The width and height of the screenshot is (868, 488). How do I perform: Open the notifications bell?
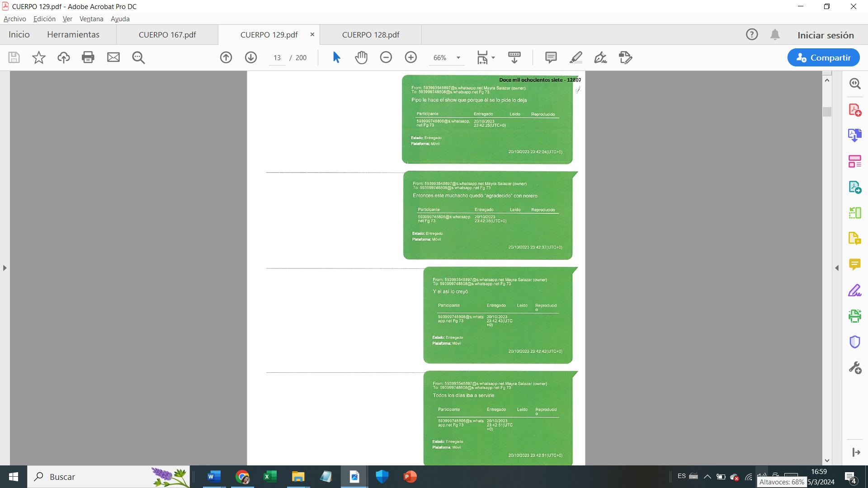click(775, 35)
